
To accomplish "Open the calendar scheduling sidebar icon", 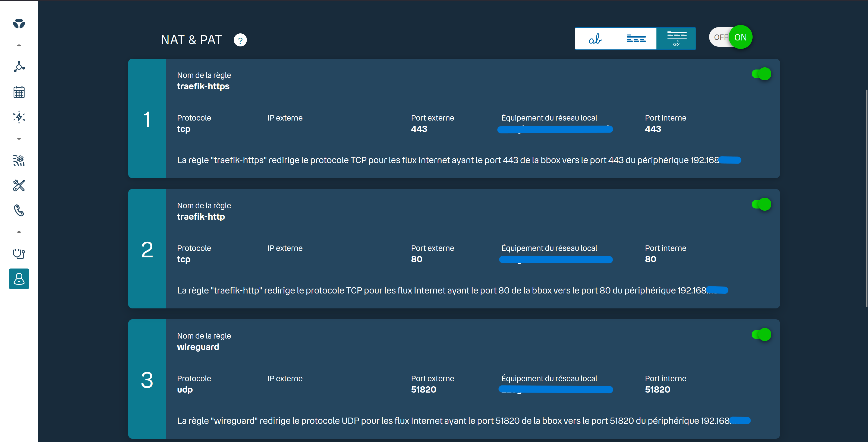I will (x=19, y=92).
